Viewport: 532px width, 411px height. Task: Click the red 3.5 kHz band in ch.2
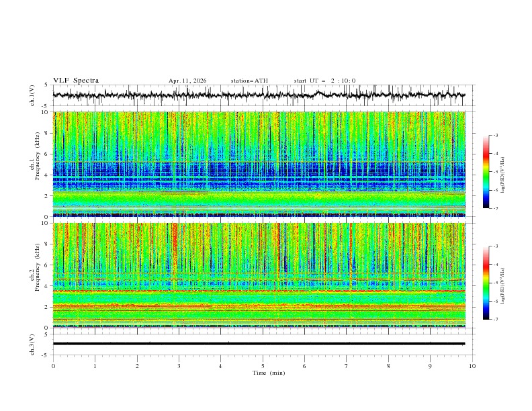(259, 291)
